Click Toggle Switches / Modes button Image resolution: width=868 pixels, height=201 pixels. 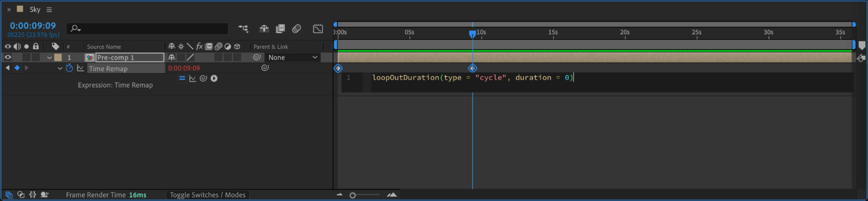tap(208, 195)
